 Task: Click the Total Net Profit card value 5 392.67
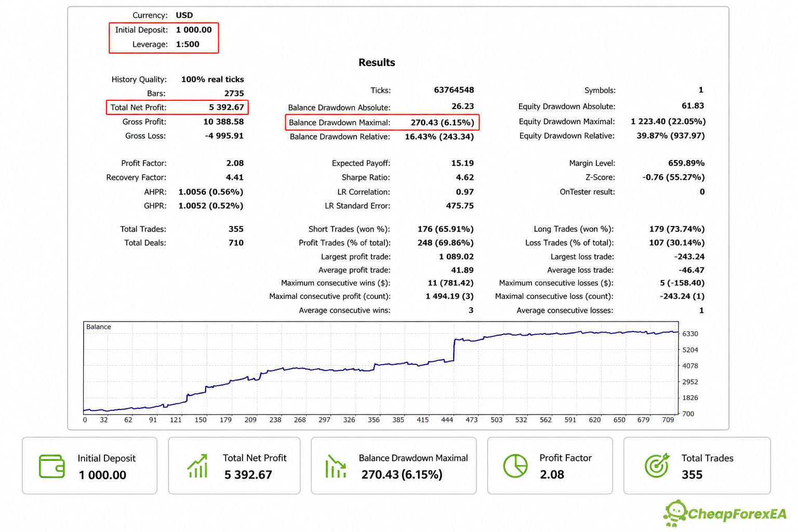(248, 475)
